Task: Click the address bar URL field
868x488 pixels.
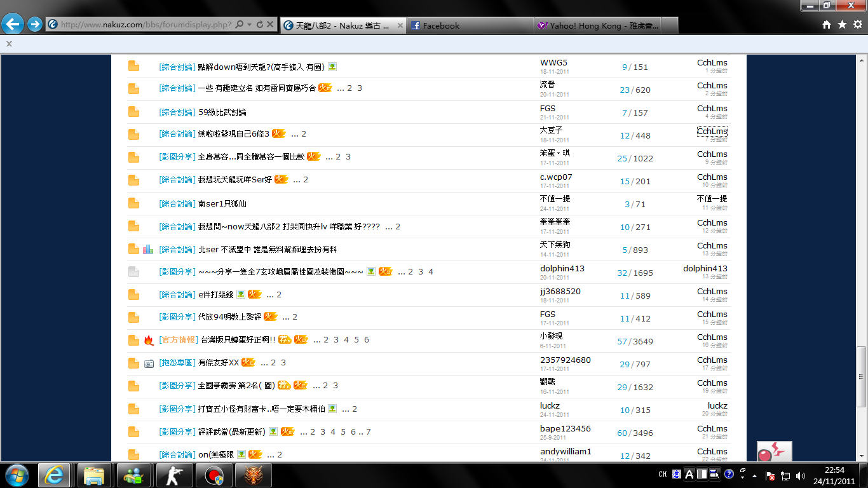Action: [x=146, y=25]
